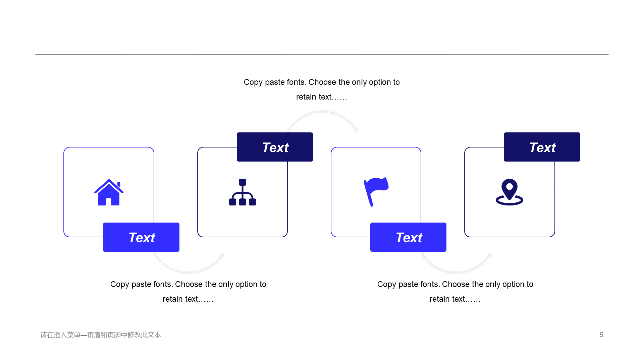Click dark navy Text label above pin
This screenshot has height=362, width=644.
point(542,147)
